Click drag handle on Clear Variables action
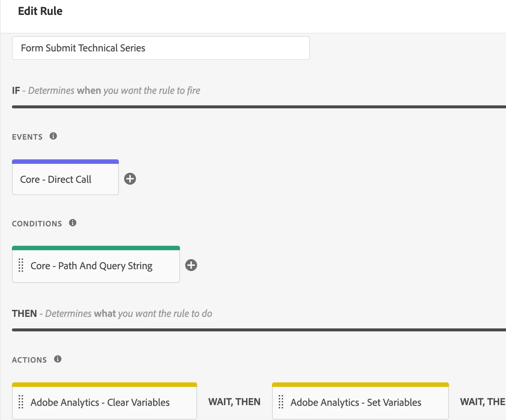Screen dimensions: 506x420 coord(21,402)
